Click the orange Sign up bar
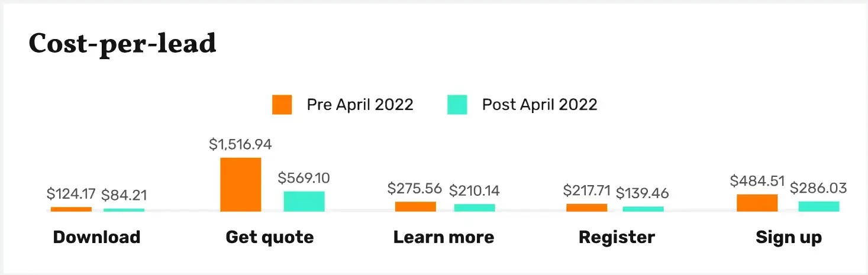 (757, 203)
